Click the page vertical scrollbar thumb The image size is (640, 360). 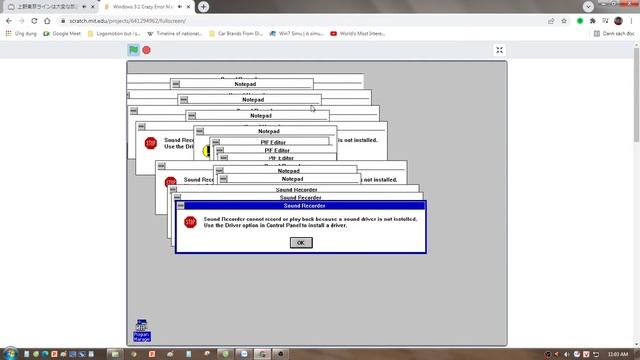coord(636,96)
